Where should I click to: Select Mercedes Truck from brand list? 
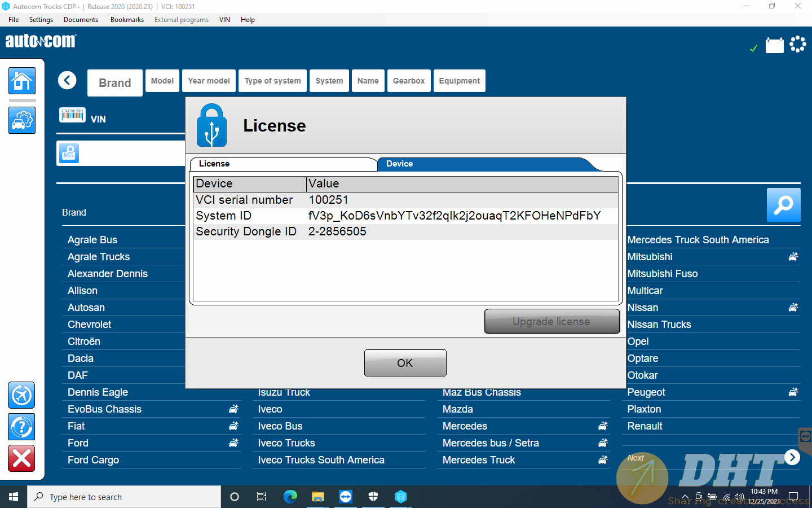pyautogui.click(x=479, y=460)
